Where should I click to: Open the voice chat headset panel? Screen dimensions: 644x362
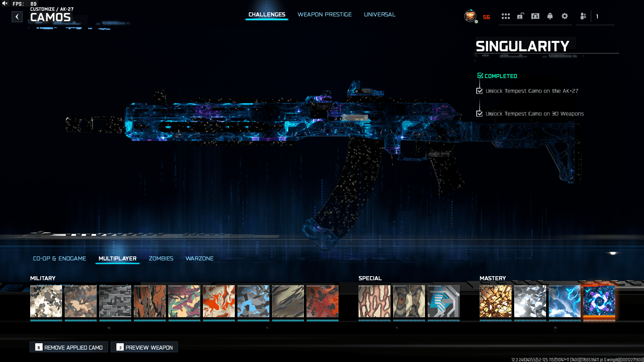(535, 16)
